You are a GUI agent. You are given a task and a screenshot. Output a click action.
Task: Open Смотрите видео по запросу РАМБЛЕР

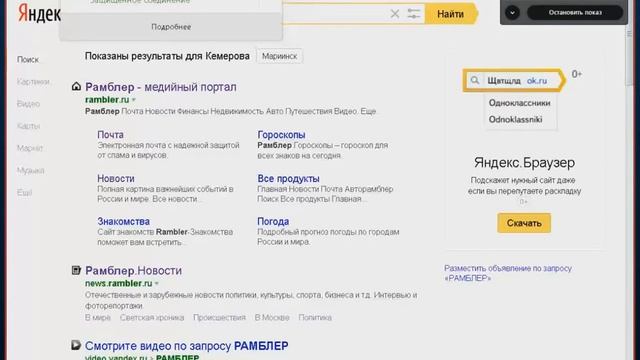point(187,346)
